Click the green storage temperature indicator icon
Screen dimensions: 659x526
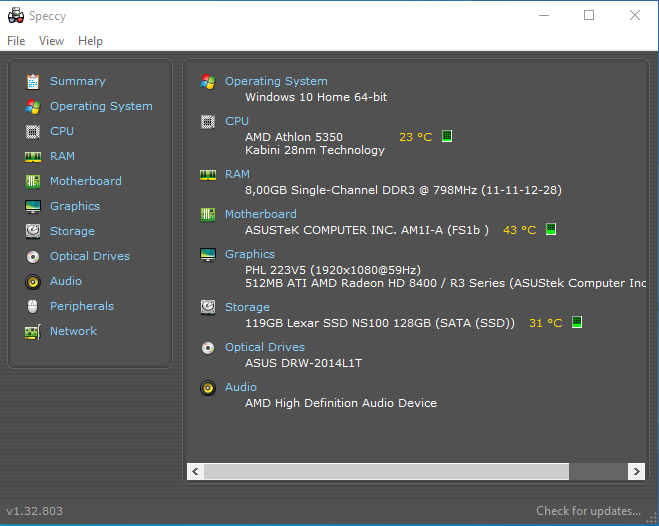click(577, 322)
